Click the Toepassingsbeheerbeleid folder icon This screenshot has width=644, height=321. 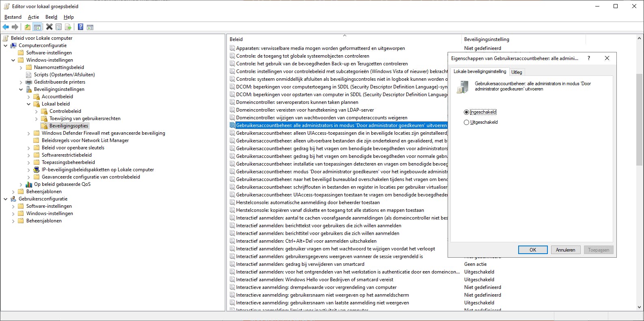click(x=37, y=162)
